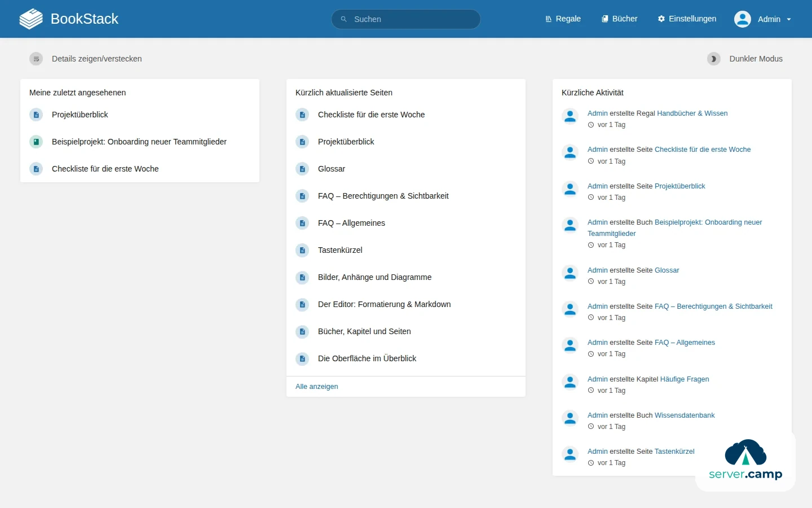Open Wissensdatenbank book link in activity
This screenshot has height=508, width=812.
(x=685, y=415)
